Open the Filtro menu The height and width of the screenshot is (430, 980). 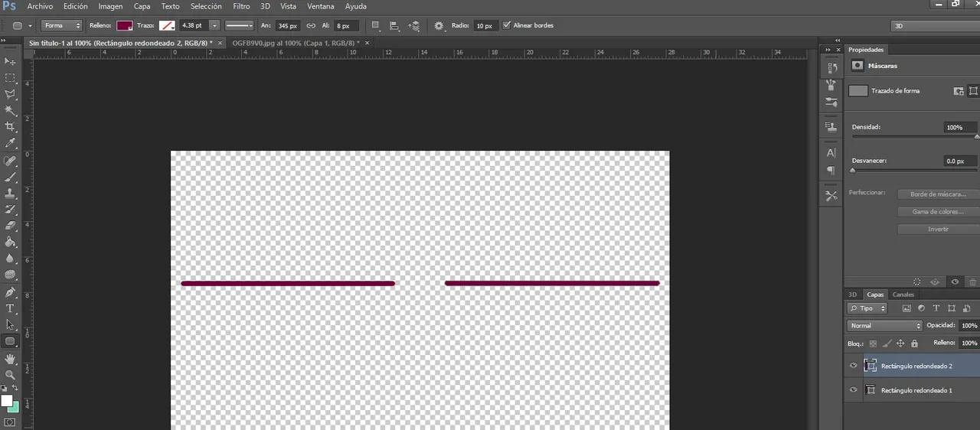pyautogui.click(x=241, y=6)
